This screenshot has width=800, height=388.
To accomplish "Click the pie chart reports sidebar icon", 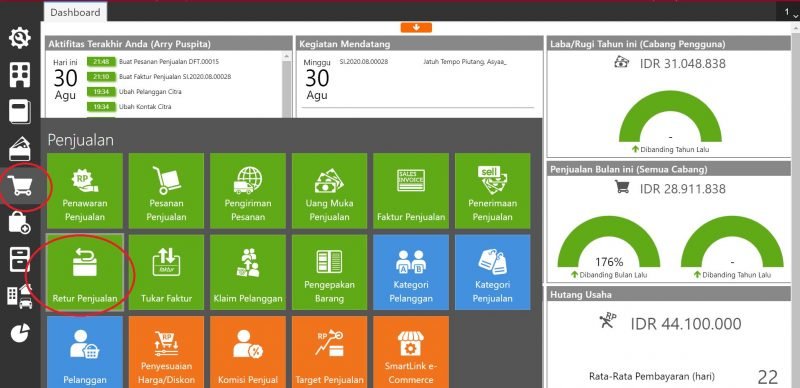I will coord(20,333).
